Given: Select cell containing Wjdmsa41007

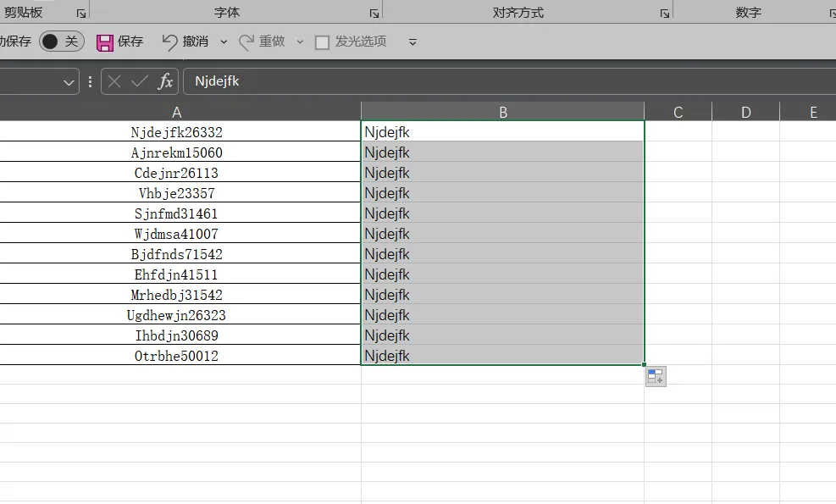Looking at the screenshot, I should [x=180, y=233].
